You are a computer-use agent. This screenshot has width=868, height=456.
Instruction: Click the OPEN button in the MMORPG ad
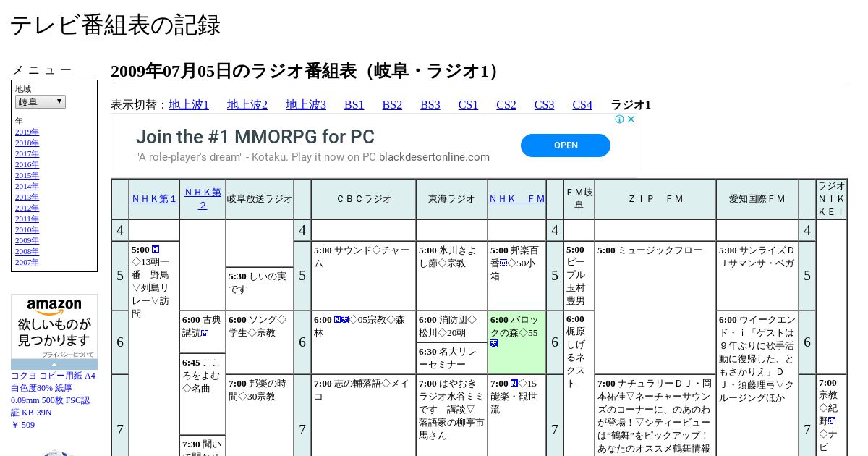(566, 145)
